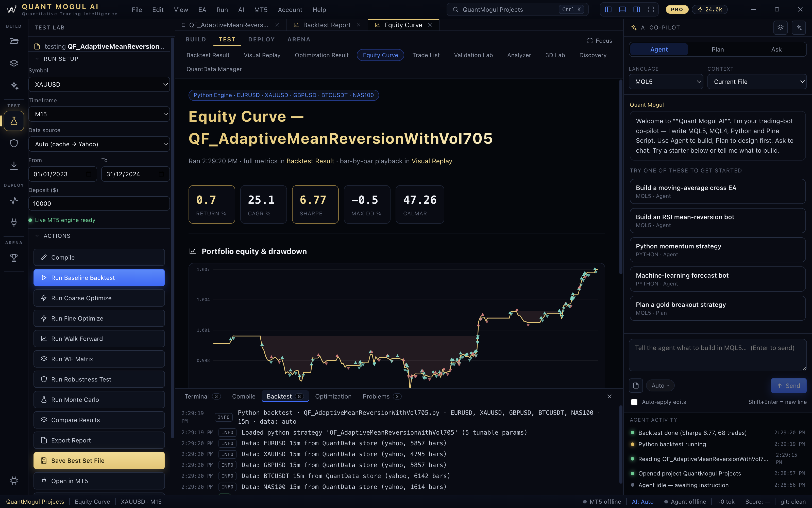This screenshot has width=812, height=508.
Task: Switch co-pilot to Agent mode
Action: coord(659,49)
